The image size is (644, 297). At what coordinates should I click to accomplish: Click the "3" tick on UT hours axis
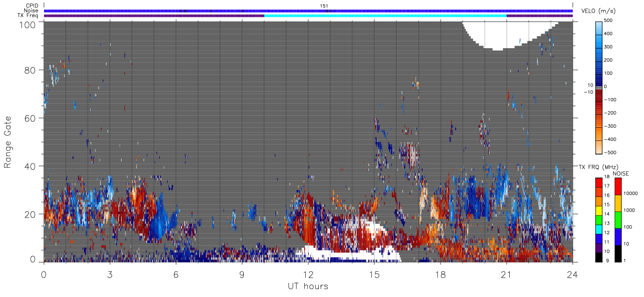(110, 273)
